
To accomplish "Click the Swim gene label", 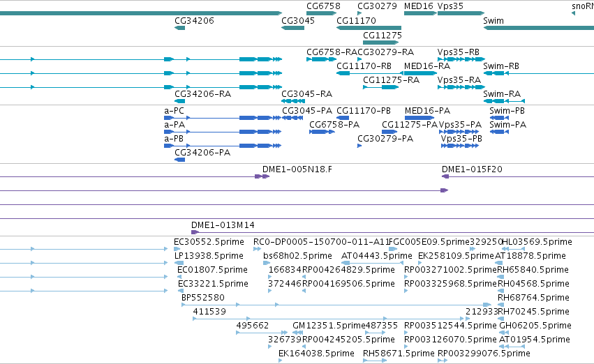I will (493, 21).
